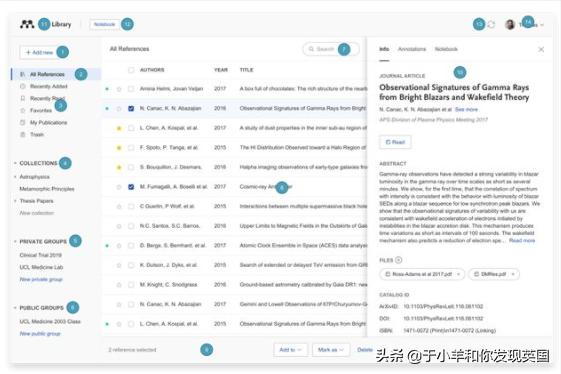Open My Publications list

click(49, 122)
